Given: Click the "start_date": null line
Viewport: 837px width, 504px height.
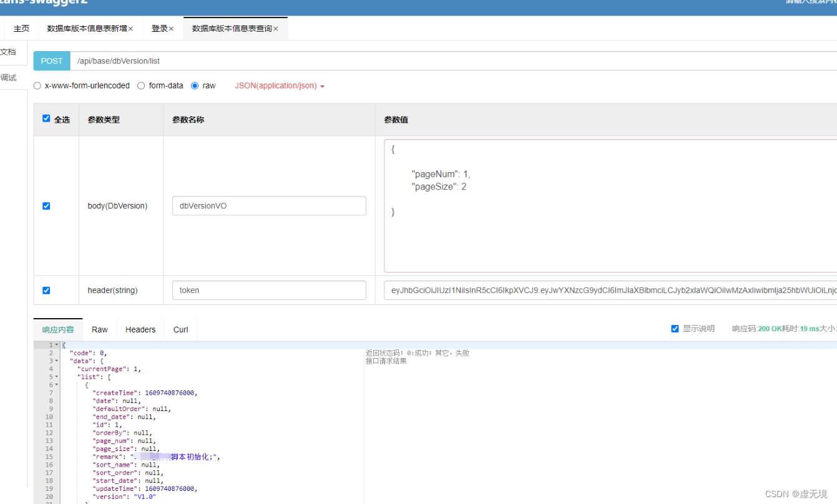Looking at the screenshot, I should point(127,481).
